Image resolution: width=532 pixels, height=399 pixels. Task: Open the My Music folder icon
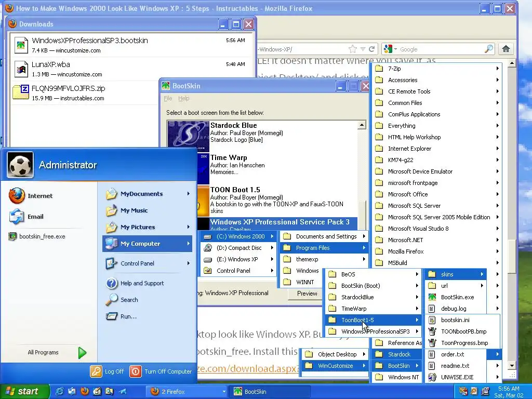click(111, 210)
